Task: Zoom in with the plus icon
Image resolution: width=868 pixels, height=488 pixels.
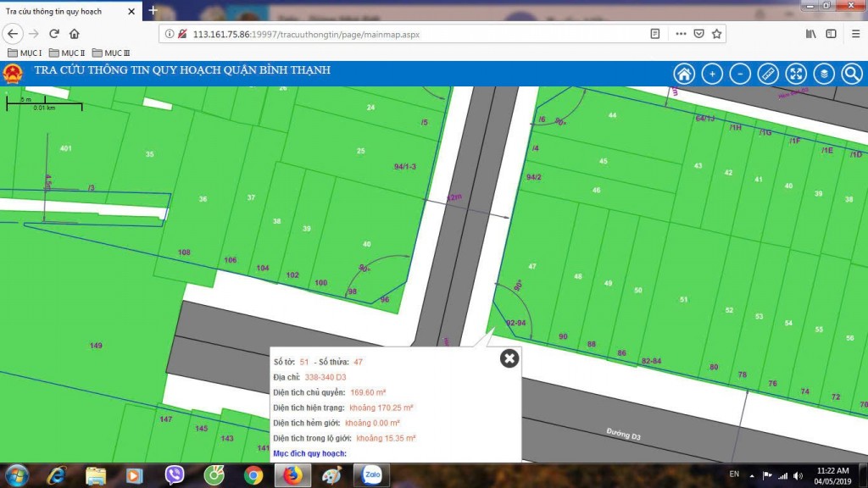Action: (712, 74)
